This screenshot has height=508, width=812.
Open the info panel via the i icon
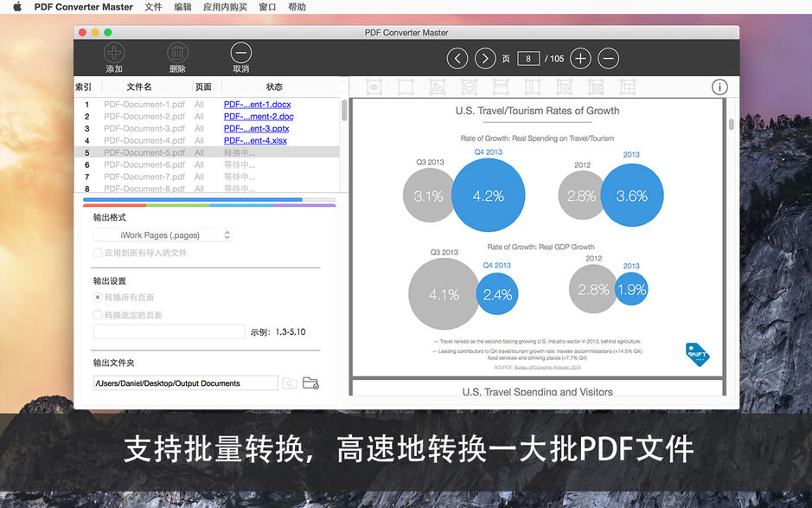click(719, 87)
